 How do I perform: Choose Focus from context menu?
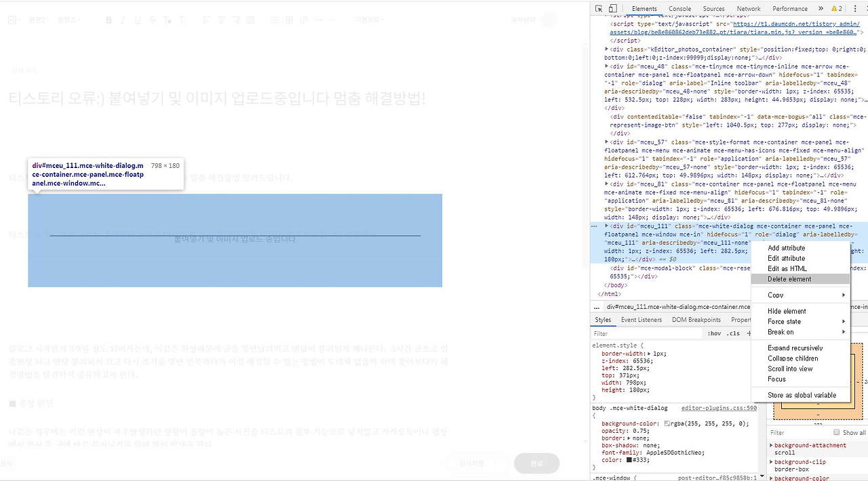coord(800,379)
